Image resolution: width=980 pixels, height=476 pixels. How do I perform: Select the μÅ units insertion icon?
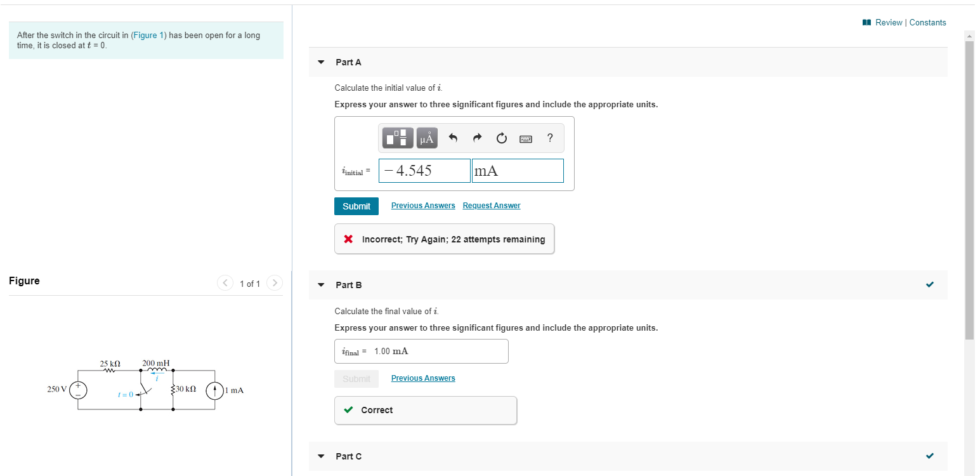(426, 138)
